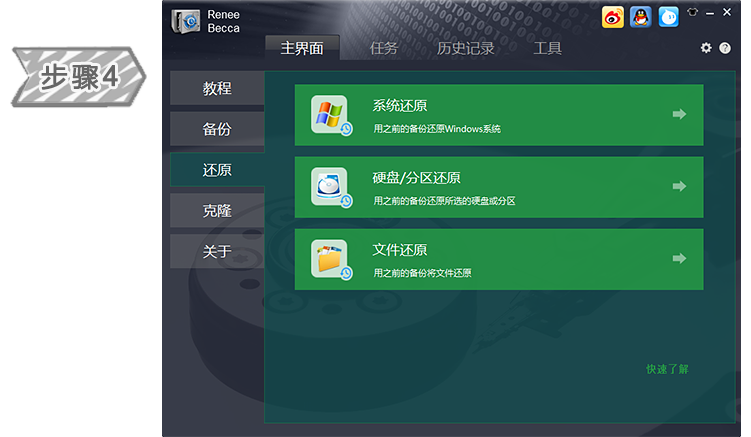This screenshot has height=437, width=751.
Task: Open 文件还原 option title
Action: [x=399, y=250]
